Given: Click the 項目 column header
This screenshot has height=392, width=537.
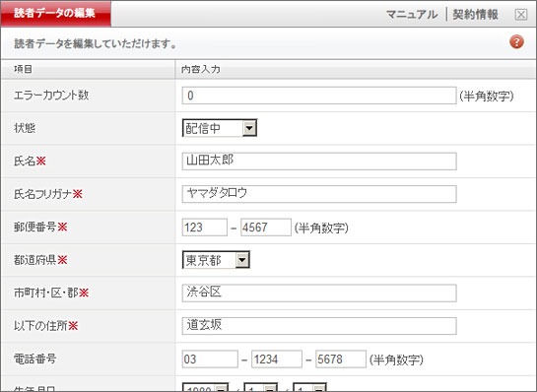Looking at the screenshot, I should point(23,70).
